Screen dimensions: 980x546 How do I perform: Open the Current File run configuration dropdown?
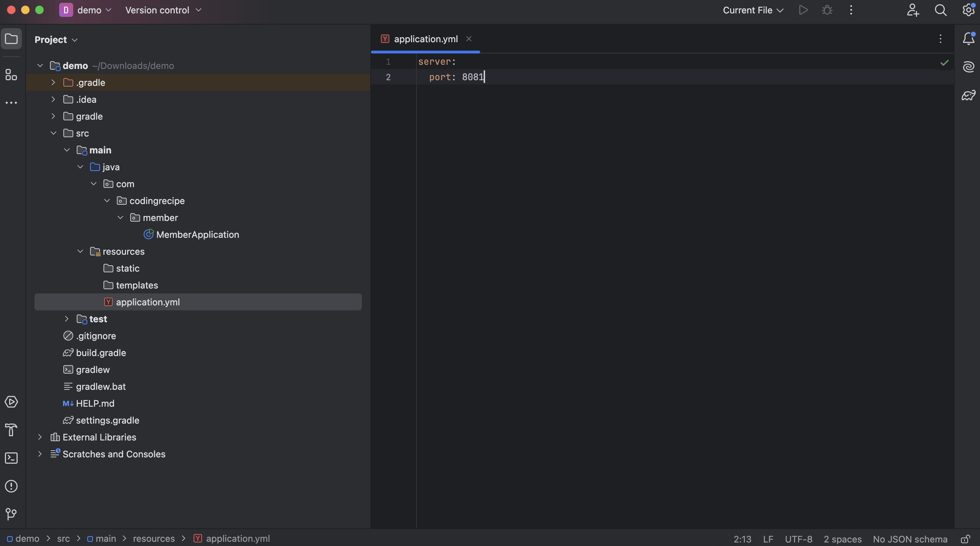753,10
